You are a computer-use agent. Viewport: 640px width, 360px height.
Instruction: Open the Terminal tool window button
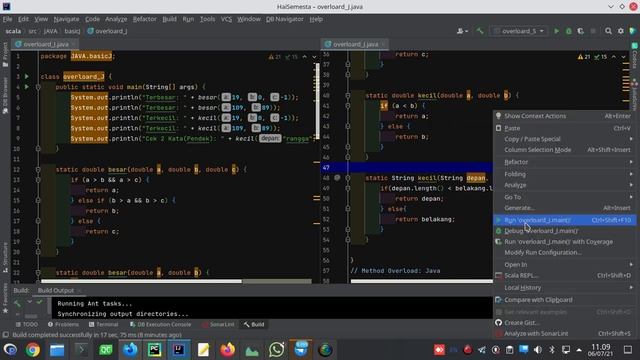point(103,324)
